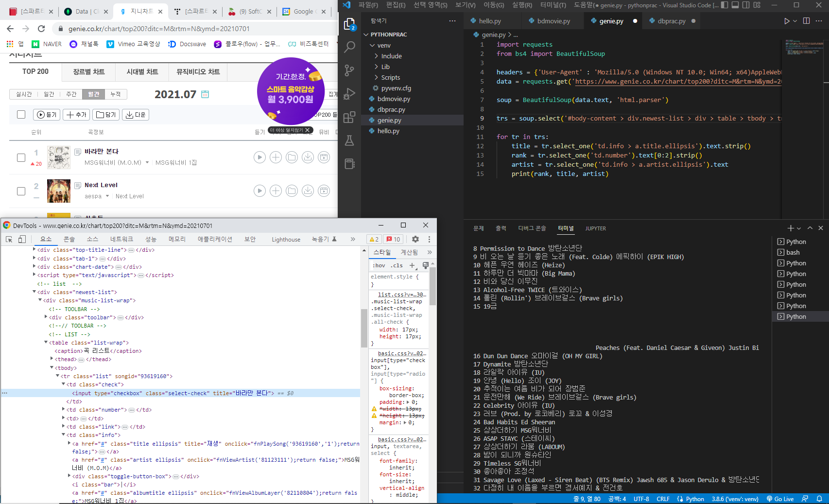
Task: Check the box for 바라만 본다
Action: (21, 157)
